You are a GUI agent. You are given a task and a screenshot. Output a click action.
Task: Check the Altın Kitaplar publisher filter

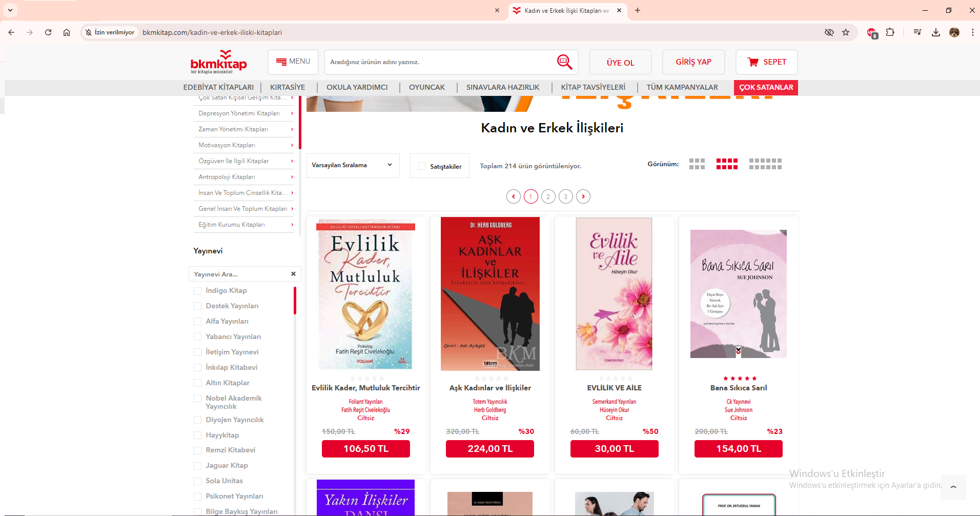197,383
